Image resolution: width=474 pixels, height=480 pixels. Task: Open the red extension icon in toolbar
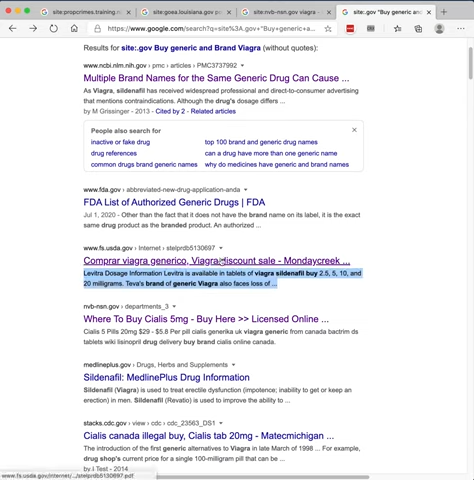[x=350, y=29]
